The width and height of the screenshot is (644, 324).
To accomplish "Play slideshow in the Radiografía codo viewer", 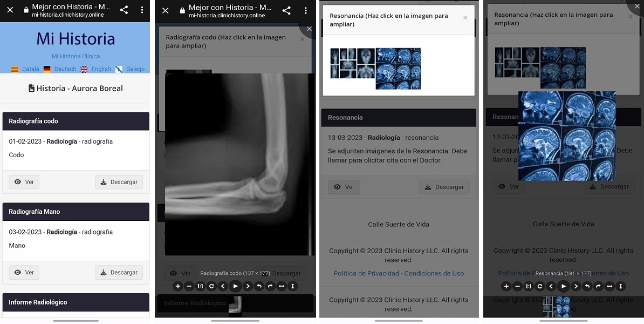I will [235, 286].
